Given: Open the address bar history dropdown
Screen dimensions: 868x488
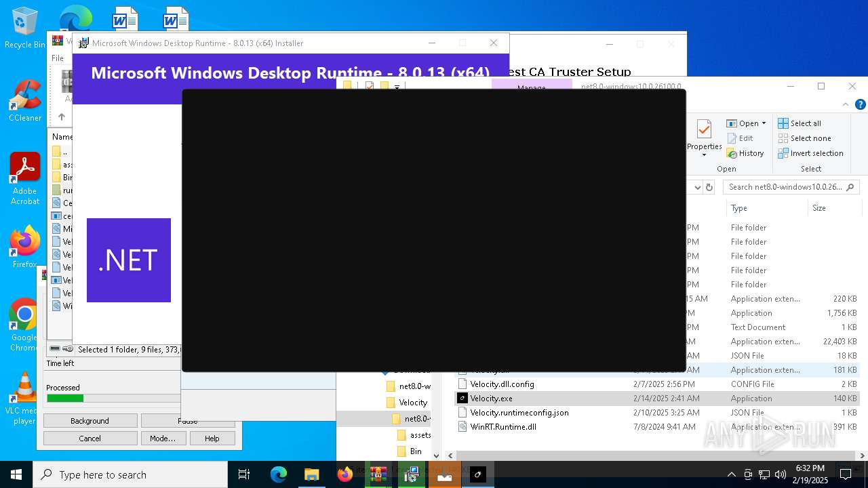Looking at the screenshot, I should [x=697, y=187].
